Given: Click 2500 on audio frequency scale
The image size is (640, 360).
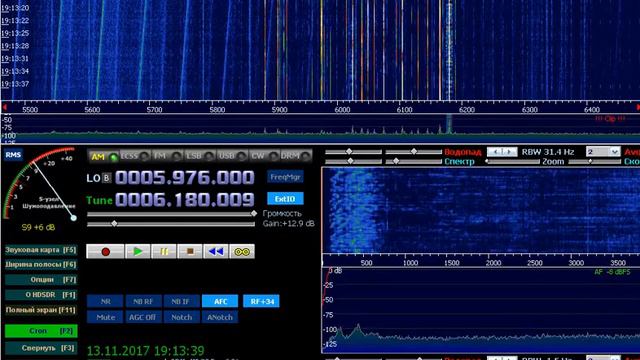Looking at the screenshot, I should coord(535,263).
